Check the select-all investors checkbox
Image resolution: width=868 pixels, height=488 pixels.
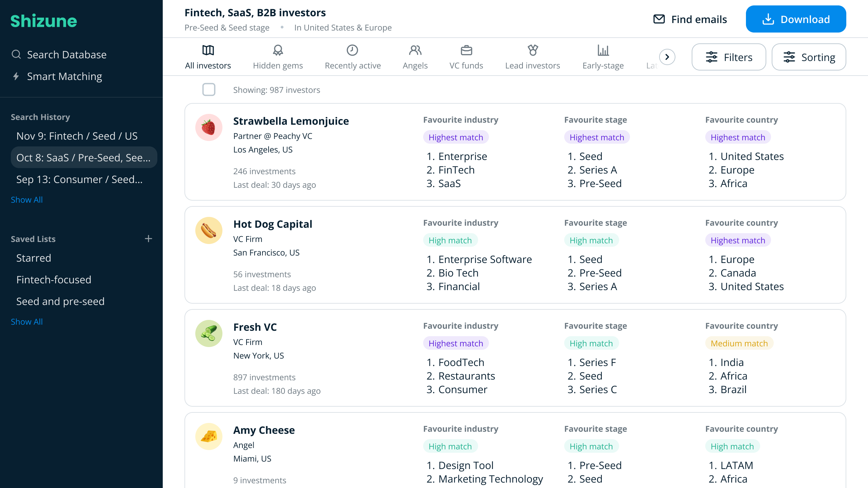tap(209, 89)
